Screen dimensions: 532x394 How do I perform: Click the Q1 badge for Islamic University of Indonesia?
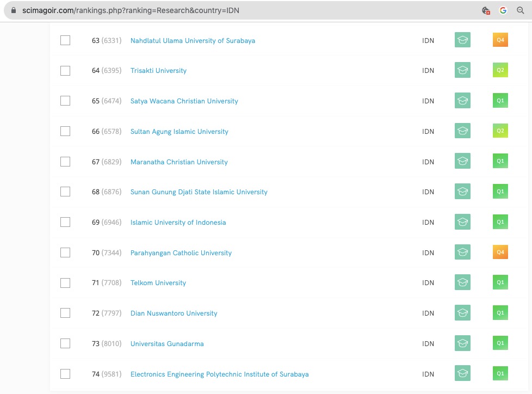(500, 221)
